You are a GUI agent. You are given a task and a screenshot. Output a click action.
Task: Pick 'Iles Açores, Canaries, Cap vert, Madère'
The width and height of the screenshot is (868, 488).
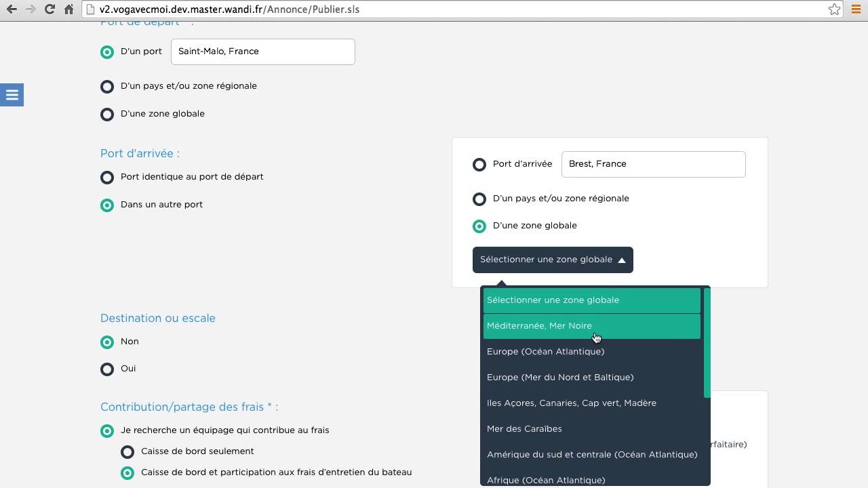591,403
